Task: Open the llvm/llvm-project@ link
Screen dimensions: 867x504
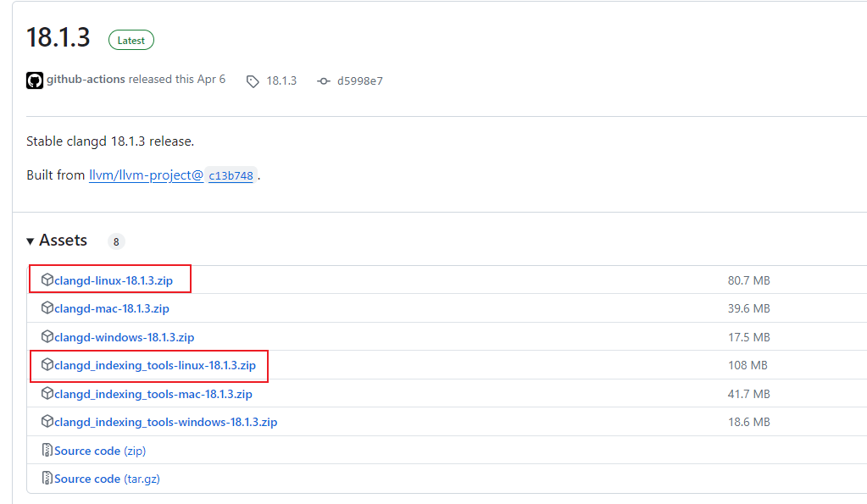Action: pos(146,175)
